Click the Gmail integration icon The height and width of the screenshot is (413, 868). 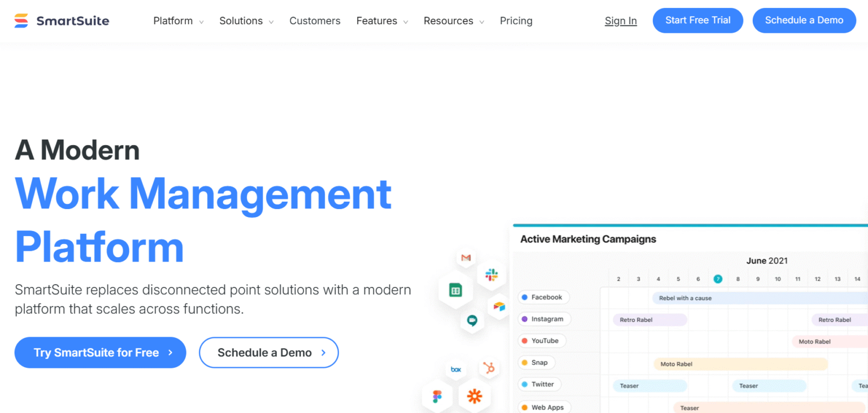coord(466,258)
